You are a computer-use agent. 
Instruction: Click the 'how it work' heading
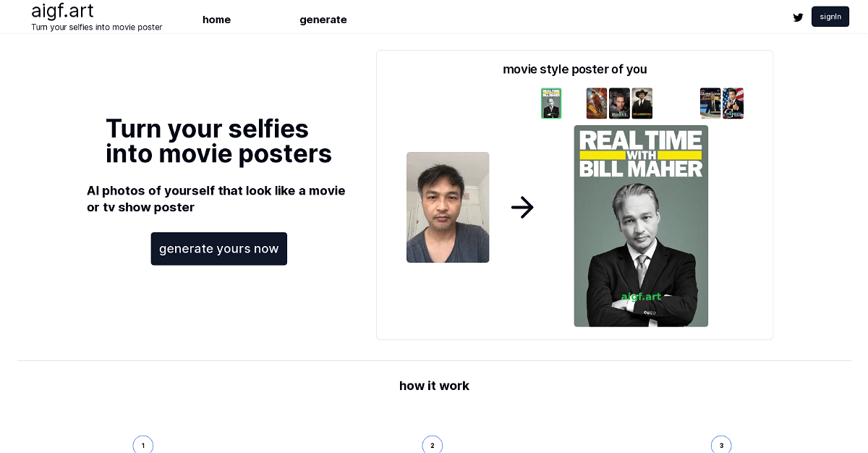pos(434,386)
